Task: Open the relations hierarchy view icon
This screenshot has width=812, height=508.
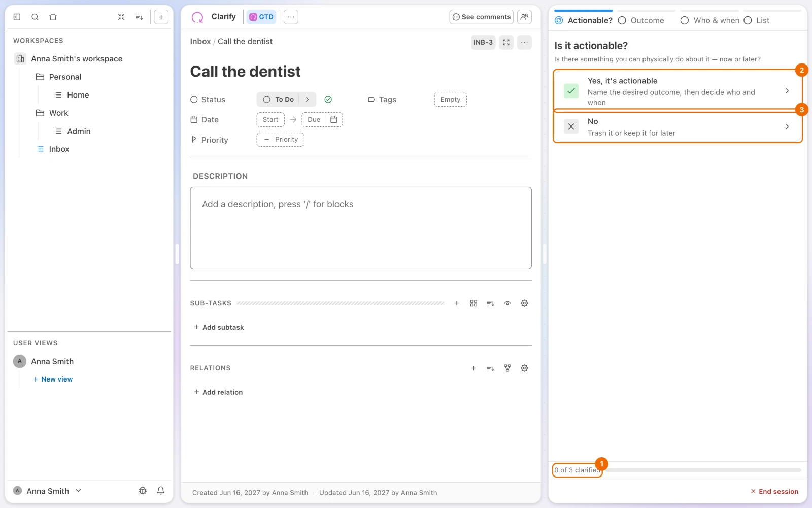Action: click(507, 368)
